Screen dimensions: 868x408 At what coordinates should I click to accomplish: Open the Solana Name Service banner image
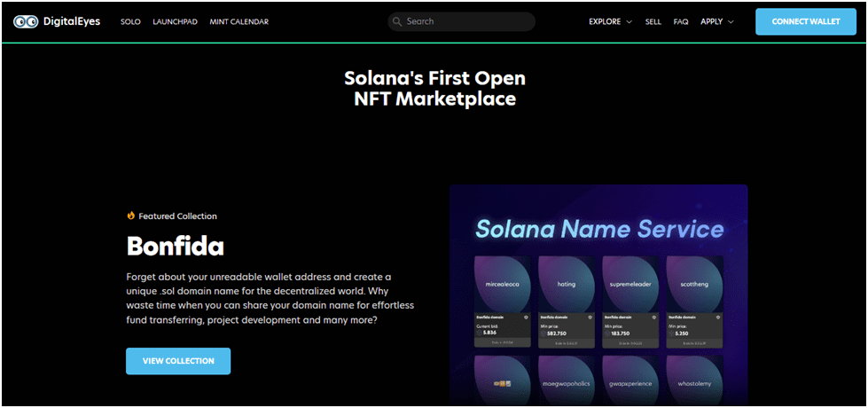[x=598, y=294]
